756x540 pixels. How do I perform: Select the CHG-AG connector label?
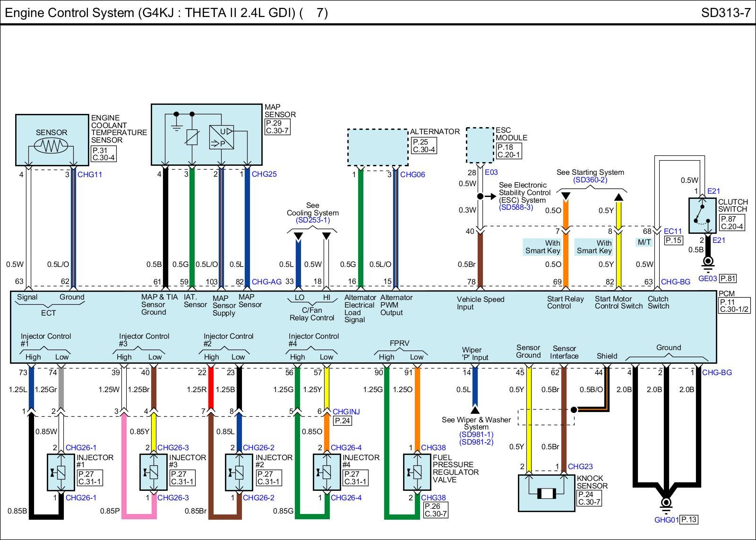(x=266, y=282)
